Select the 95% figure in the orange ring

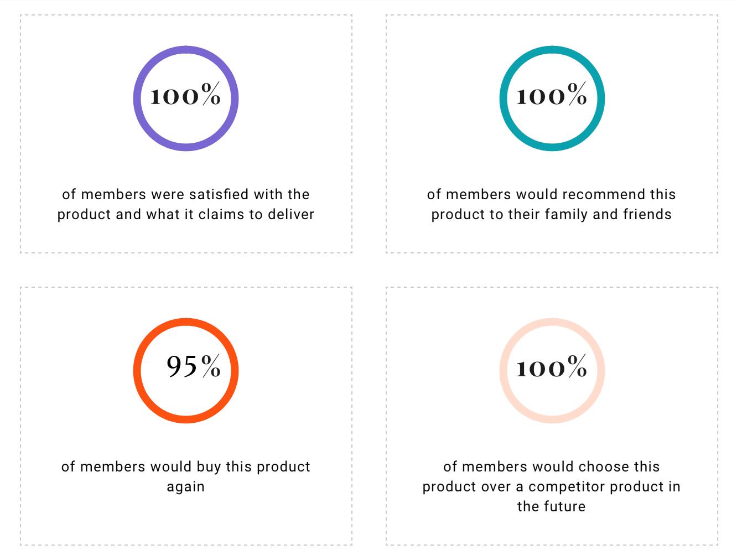click(193, 366)
